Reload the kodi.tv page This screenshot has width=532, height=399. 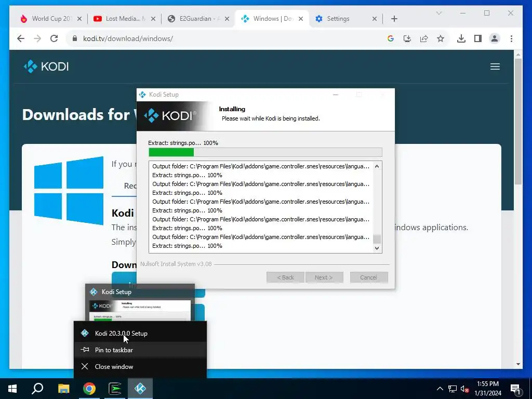pos(54,38)
